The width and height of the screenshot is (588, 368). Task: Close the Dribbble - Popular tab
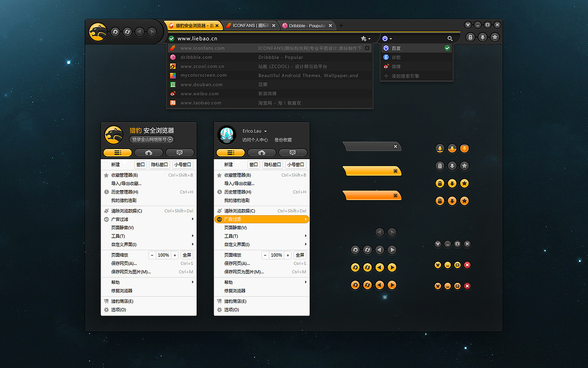[x=330, y=26]
